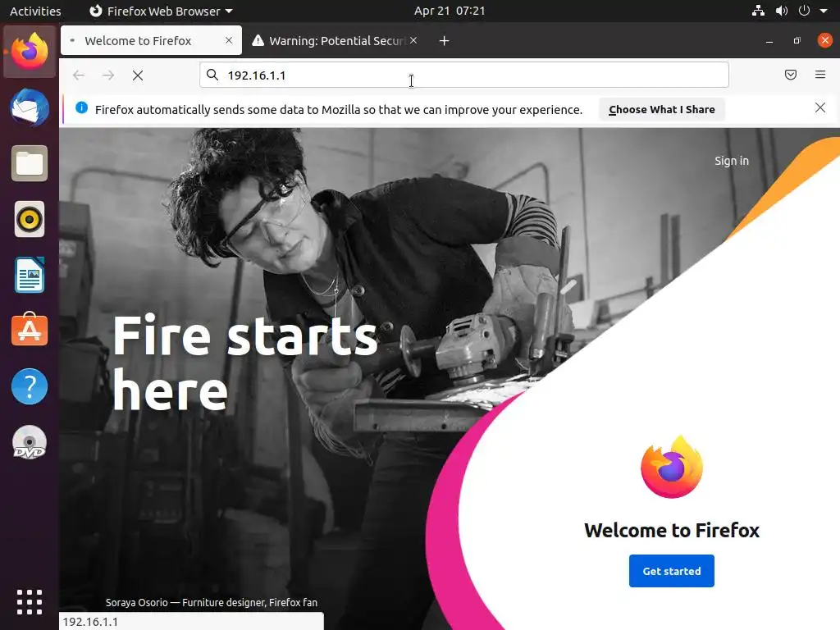The height and width of the screenshot is (630, 840).
Task: Click the Choose What I Share button
Action: pos(662,109)
